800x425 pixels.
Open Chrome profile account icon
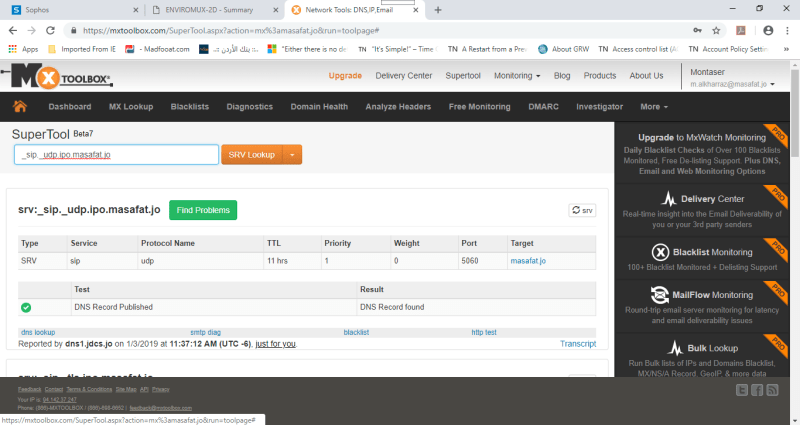point(768,31)
